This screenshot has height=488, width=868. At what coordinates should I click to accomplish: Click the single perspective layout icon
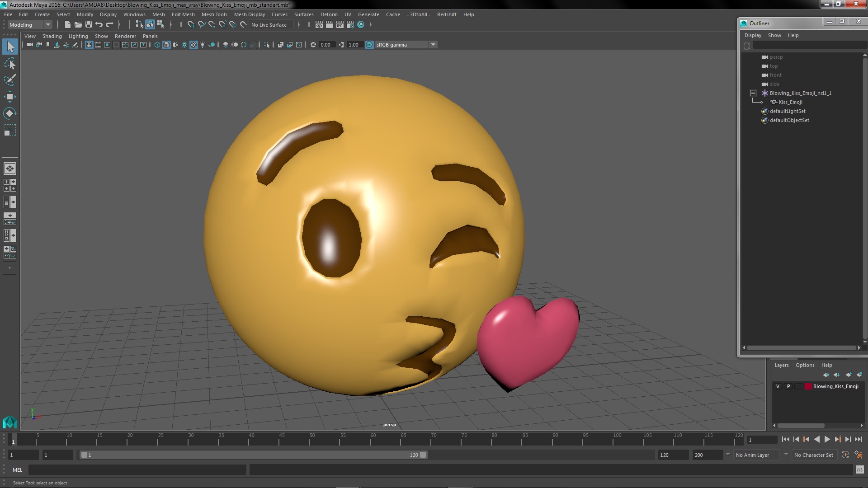pyautogui.click(x=10, y=169)
